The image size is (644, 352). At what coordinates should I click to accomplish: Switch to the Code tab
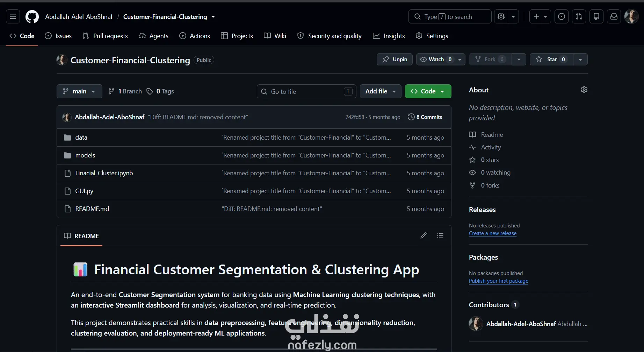point(22,36)
